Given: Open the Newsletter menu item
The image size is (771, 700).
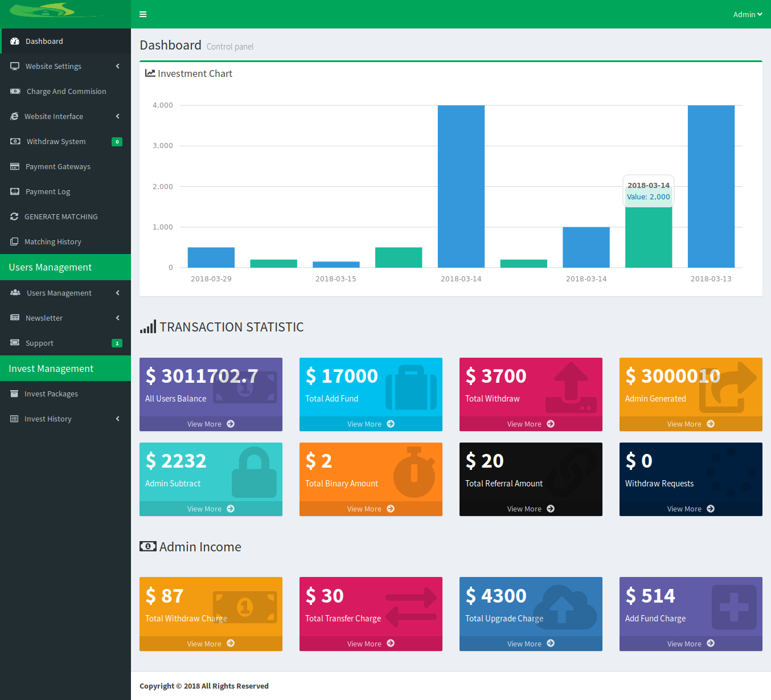Looking at the screenshot, I should click(44, 318).
